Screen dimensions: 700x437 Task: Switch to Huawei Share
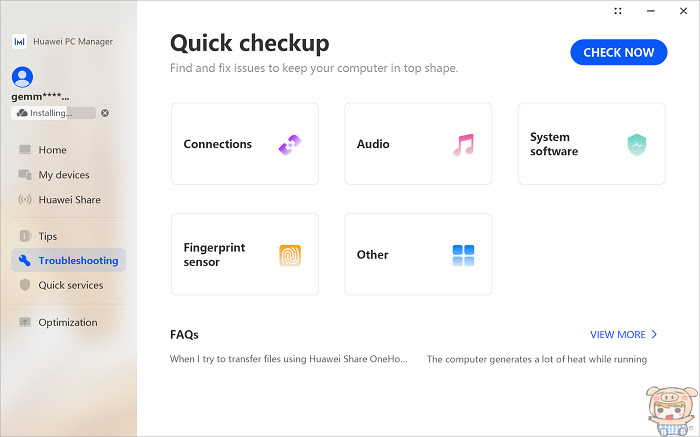pyautogui.click(x=68, y=200)
